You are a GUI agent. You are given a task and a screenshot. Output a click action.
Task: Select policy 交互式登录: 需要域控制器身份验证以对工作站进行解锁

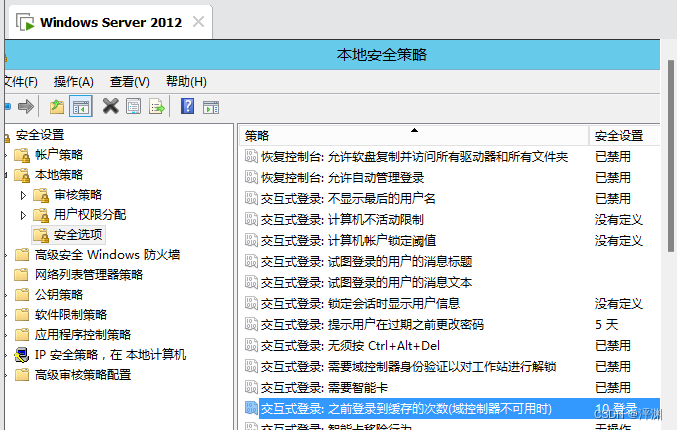[x=408, y=367]
